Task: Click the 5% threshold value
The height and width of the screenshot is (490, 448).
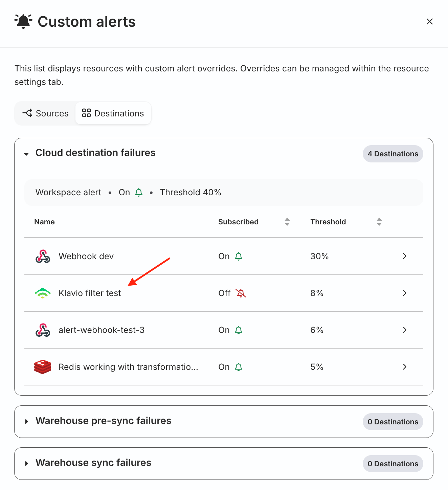Action: click(x=317, y=367)
